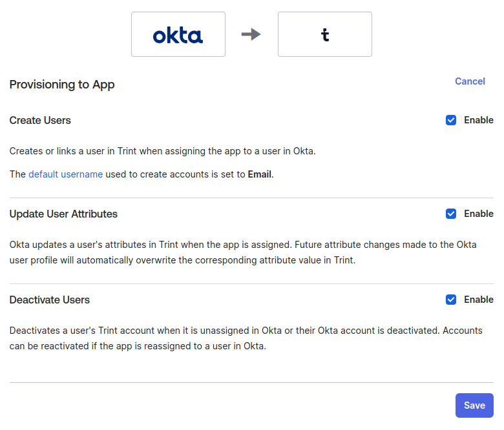504x430 pixels.
Task: Click the Provisioning to App heading
Action: (x=62, y=85)
